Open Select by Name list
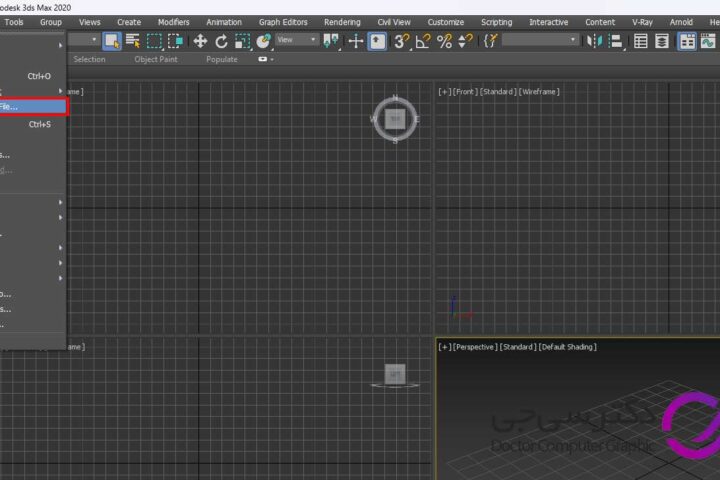720x480 pixels. [133, 41]
